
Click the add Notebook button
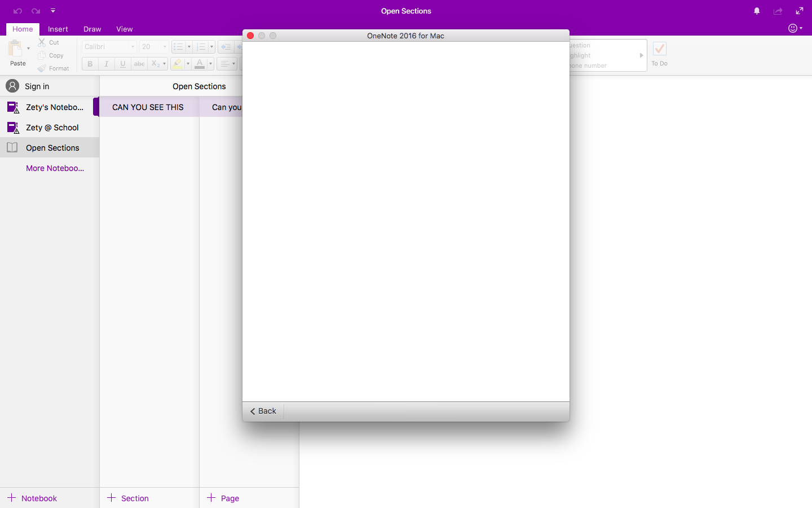pyautogui.click(x=32, y=498)
